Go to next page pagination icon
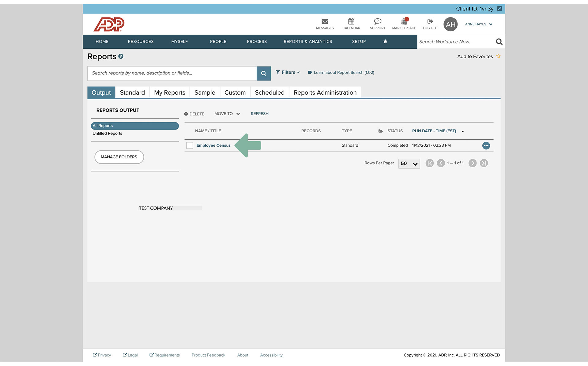This screenshot has width=588, height=366. [473, 163]
